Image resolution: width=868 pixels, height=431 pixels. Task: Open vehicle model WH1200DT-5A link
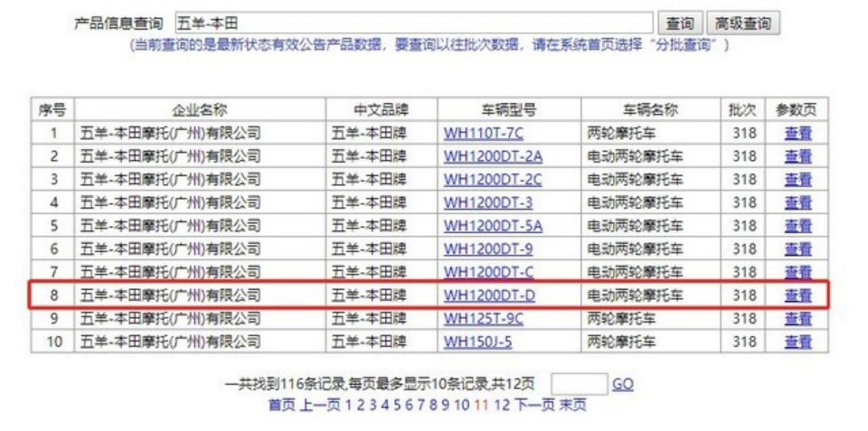point(493,226)
